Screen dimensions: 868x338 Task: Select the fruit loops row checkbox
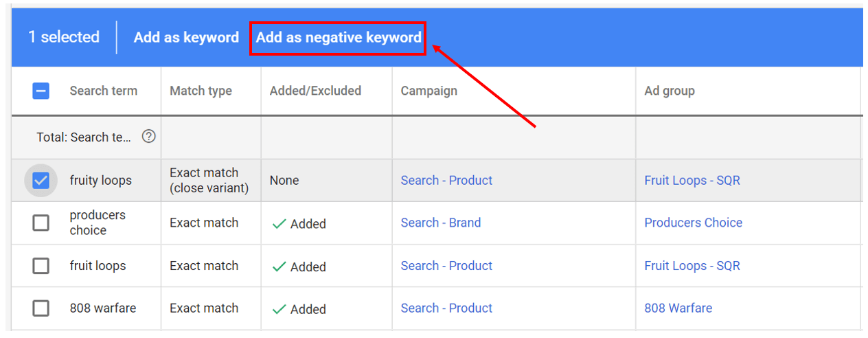coord(41,266)
